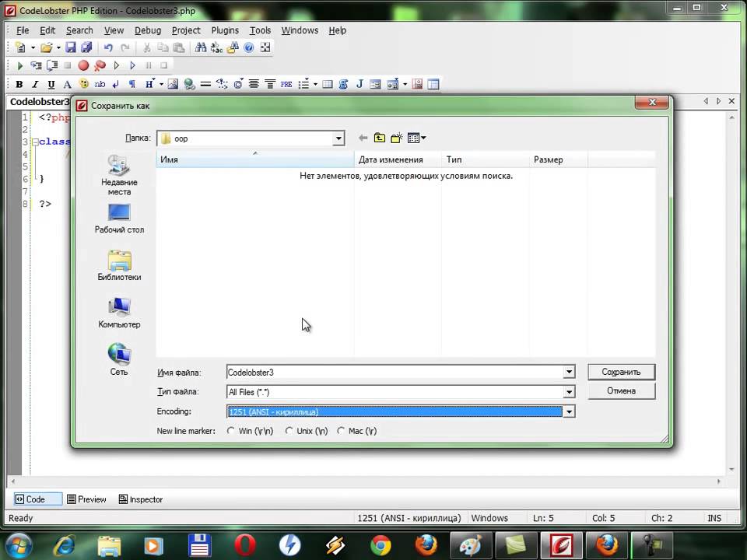Click the JavaScript J icon
747x560 pixels.
(x=359, y=84)
